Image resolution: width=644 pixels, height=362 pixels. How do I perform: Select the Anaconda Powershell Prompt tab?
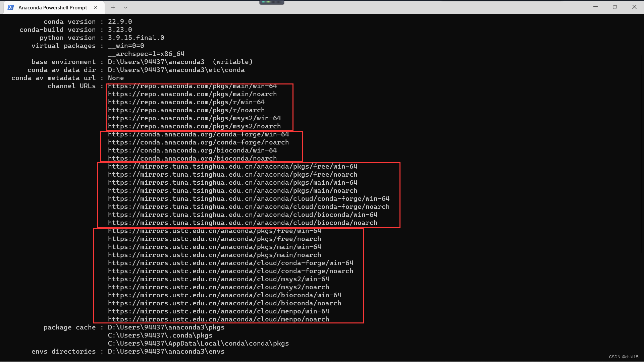(54, 7)
